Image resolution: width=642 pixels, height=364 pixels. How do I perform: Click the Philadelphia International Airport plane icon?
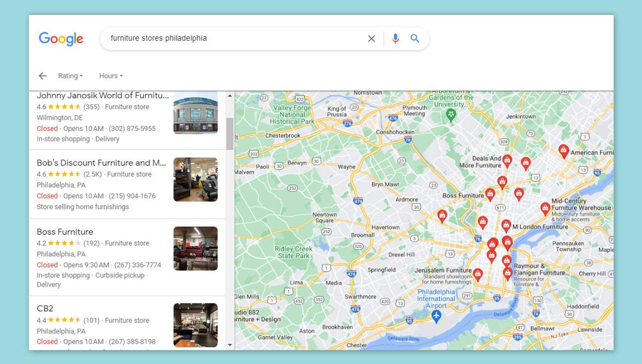437,316
